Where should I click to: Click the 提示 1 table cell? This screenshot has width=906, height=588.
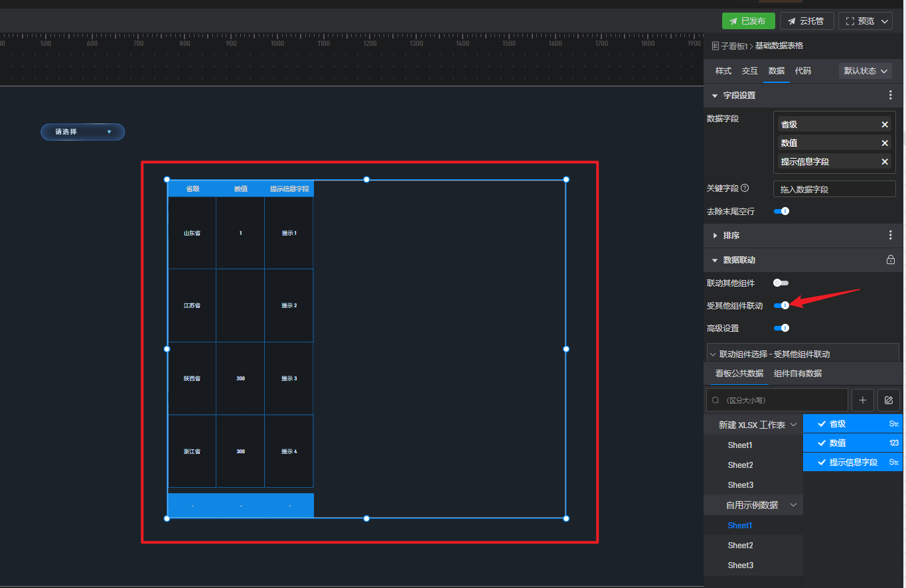tap(289, 233)
